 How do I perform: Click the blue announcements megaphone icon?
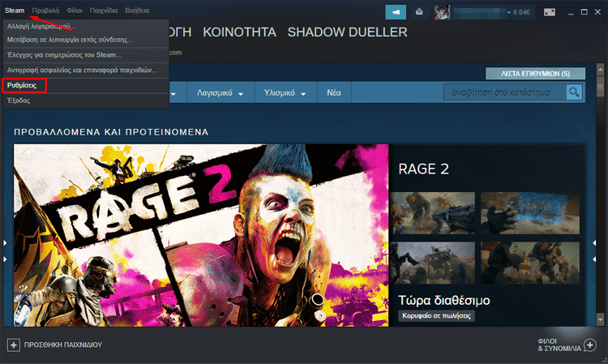pos(396,12)
